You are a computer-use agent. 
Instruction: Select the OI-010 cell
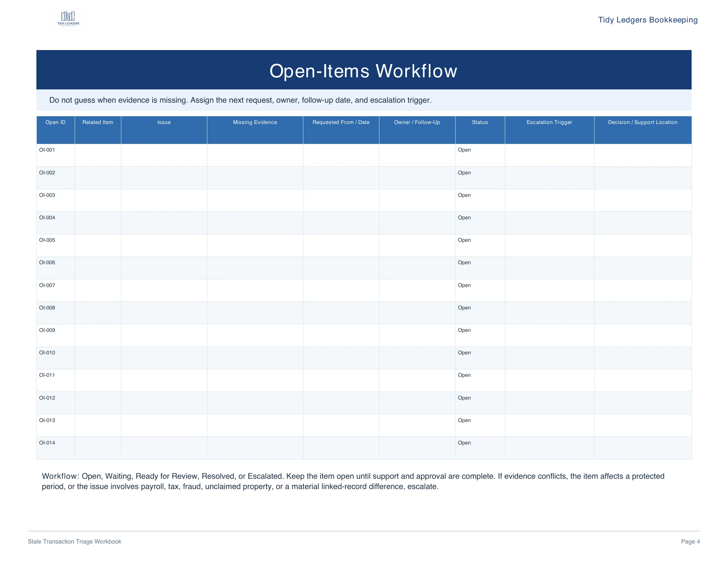56,358
